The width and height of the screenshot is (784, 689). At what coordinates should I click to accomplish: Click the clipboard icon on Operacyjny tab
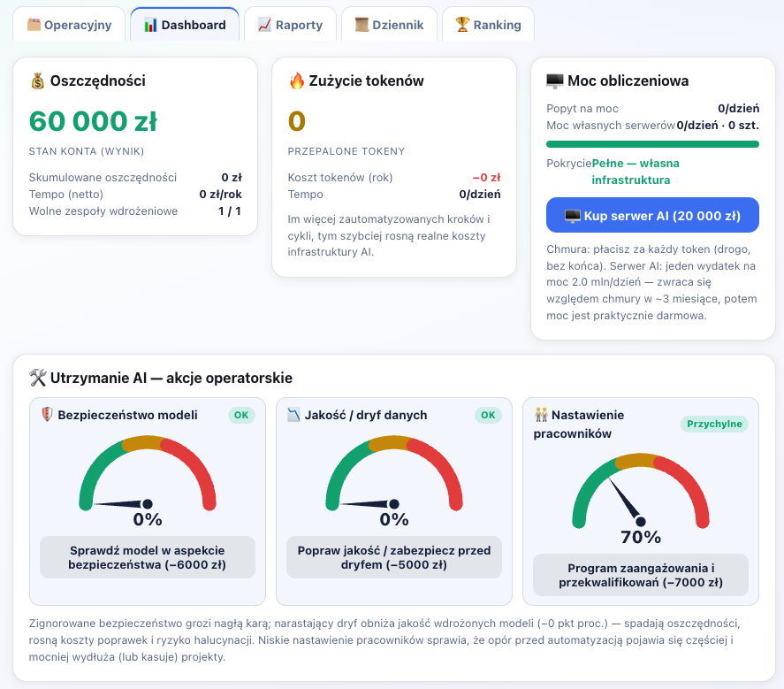(x=34, y=24)
